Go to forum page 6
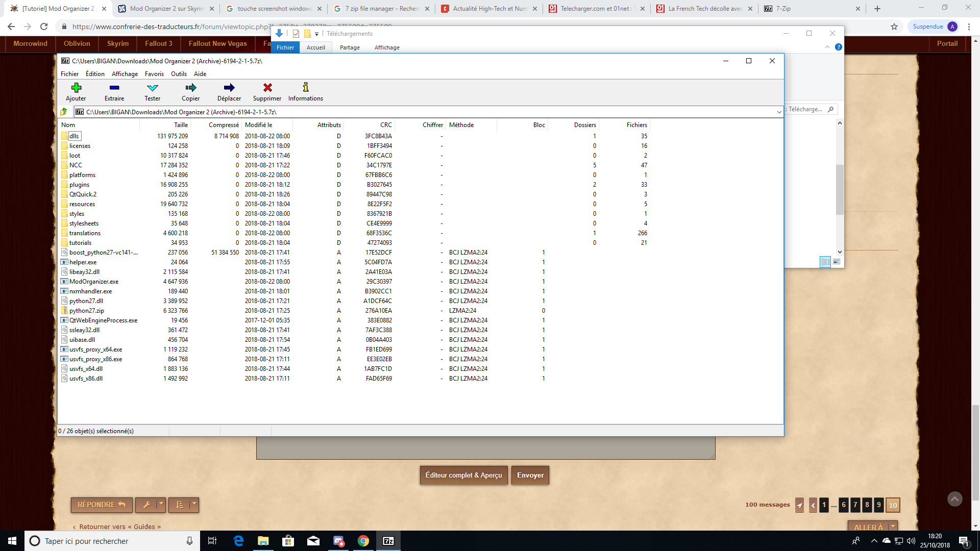The image size is (980, 551). coord(844,505)
